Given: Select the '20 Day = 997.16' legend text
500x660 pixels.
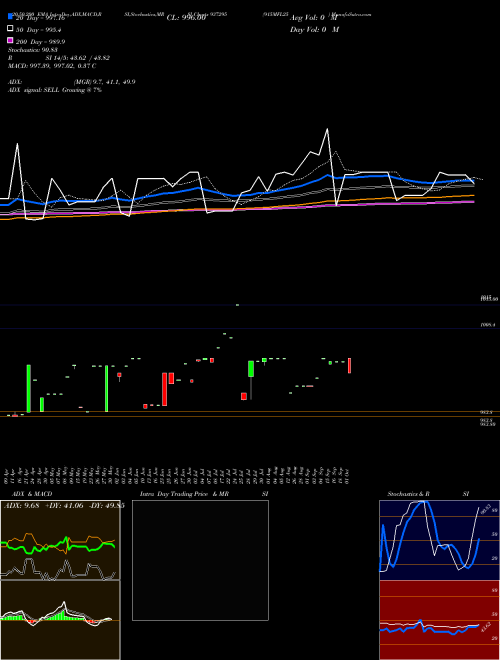Looking at the screenshot, I should tap(40, 18).
